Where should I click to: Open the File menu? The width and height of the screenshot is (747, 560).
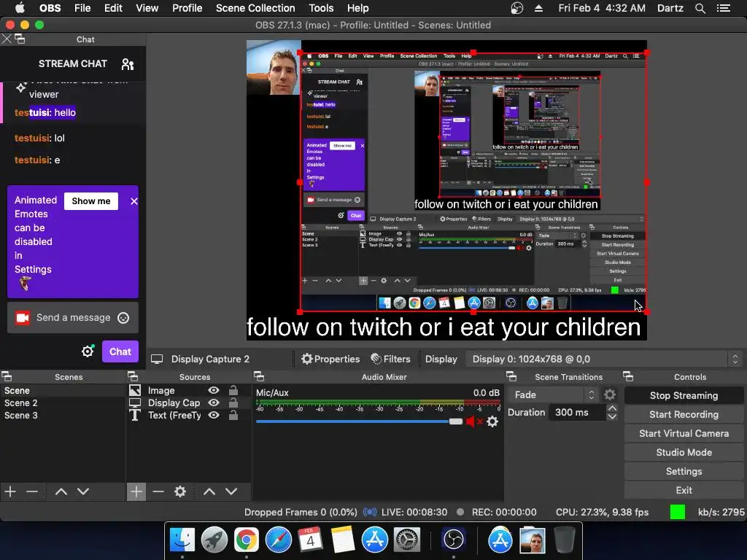[82, 8]
